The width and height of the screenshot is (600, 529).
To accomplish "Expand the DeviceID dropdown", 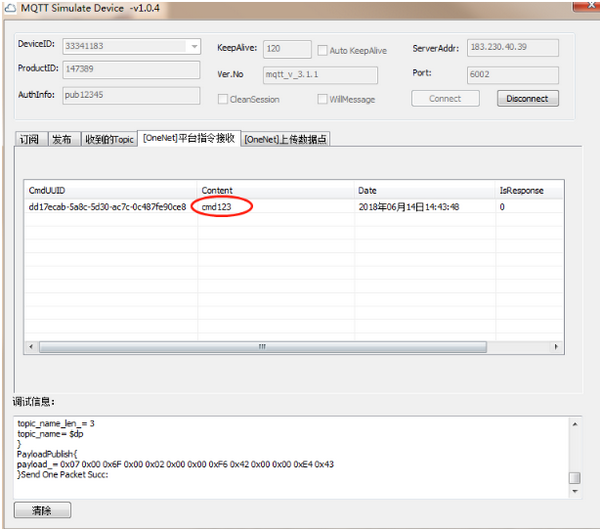I will pyautogui.click(x=192, y=46).
